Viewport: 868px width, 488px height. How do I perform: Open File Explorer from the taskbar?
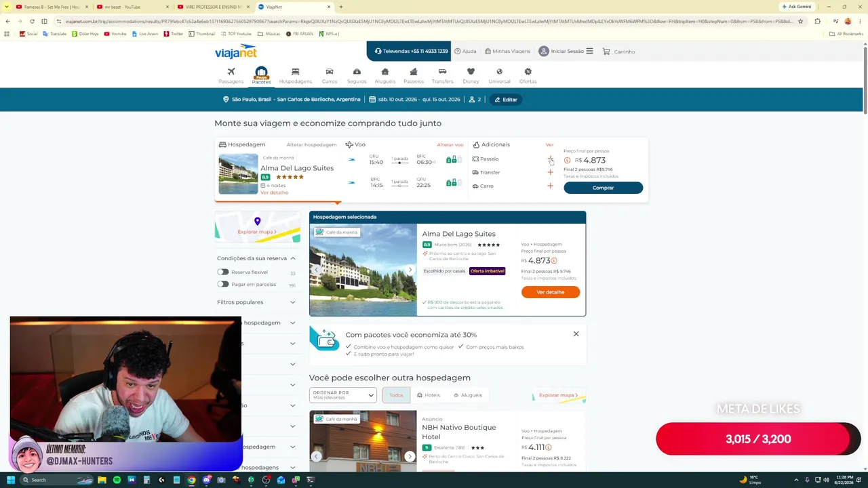tap(102, 480)
